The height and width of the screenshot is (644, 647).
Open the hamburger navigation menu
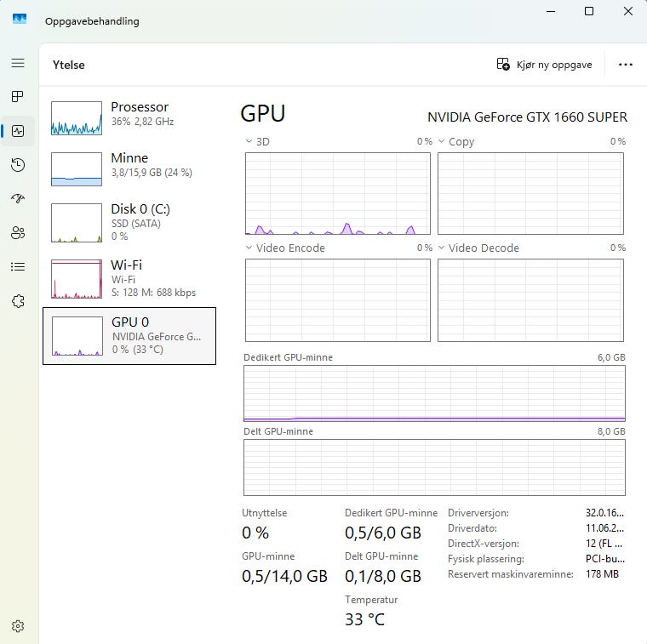[x=18, y=63]
